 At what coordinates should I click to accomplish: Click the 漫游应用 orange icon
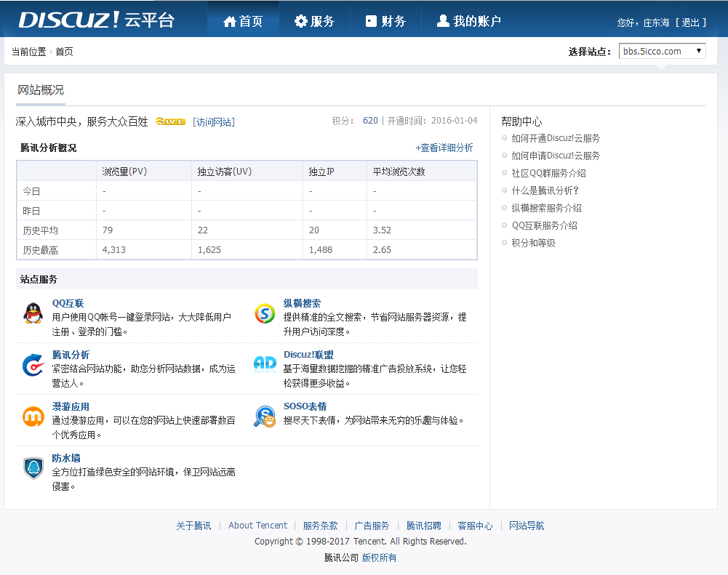click(x=33, y=417)
